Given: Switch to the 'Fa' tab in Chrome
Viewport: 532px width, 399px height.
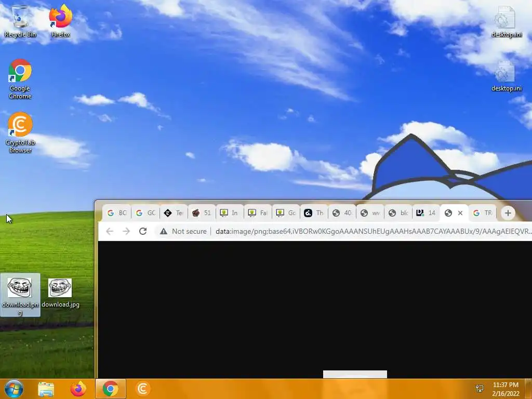Looking at the screenshot, I should click(258, 213).
